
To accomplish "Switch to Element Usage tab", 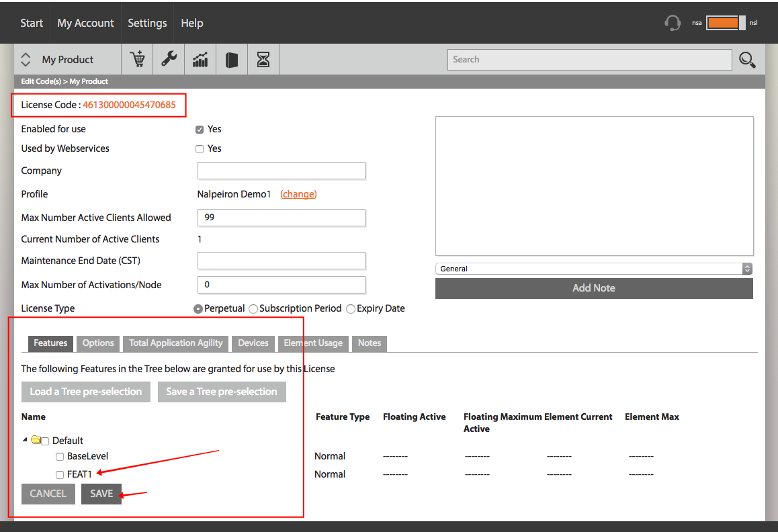I will click(313, 343).
